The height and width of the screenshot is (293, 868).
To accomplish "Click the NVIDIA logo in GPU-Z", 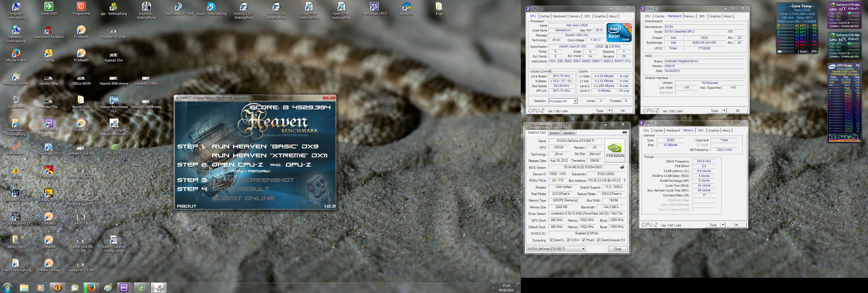I will click(615, 150).
